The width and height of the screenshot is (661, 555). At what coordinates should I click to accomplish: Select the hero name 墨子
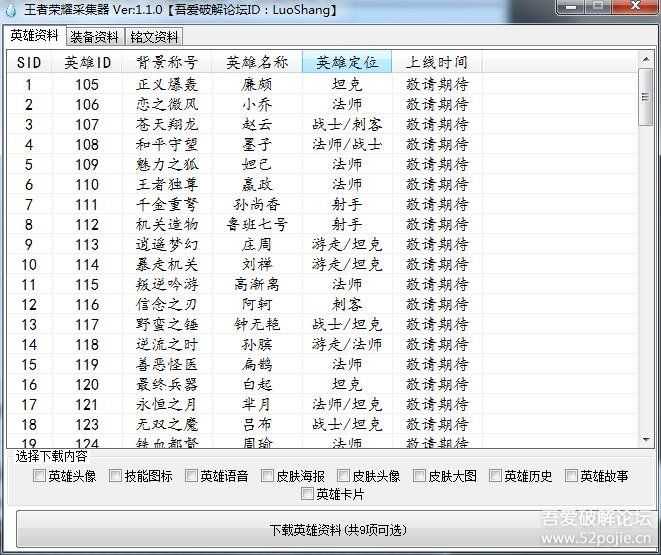(257, 145)
